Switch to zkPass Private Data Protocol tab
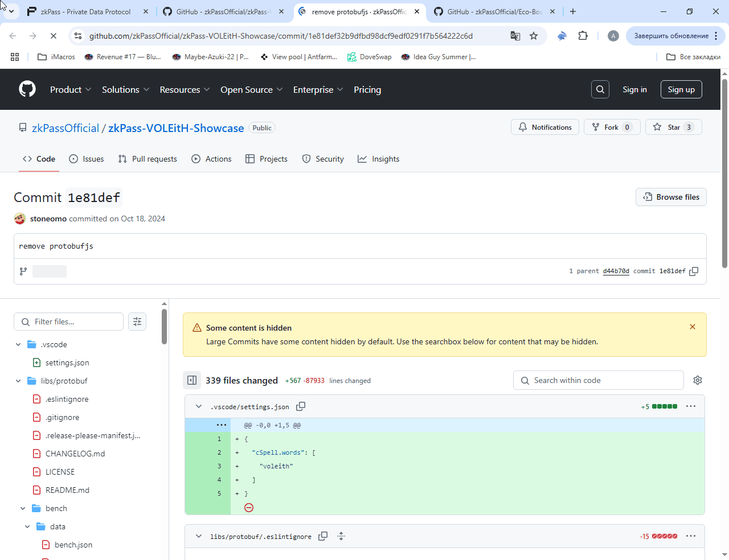Image resolution: width=729 pixels, height=560 pixels. [x=85, y=11]
